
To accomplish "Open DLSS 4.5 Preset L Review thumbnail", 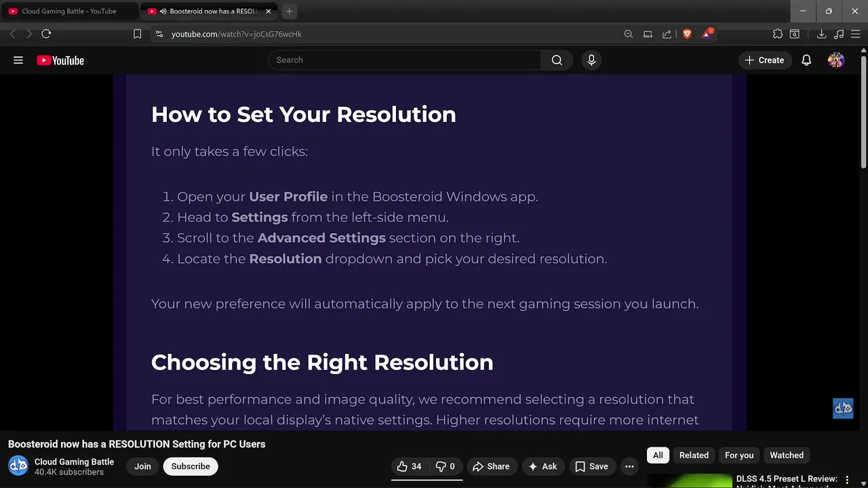I will (690, 481).
